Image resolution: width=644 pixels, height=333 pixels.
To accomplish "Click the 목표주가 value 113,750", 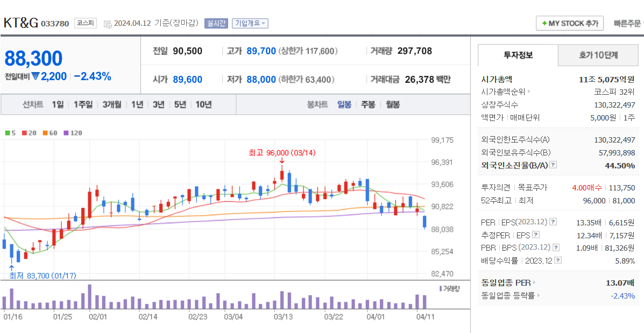I will [x=622, y=188].
